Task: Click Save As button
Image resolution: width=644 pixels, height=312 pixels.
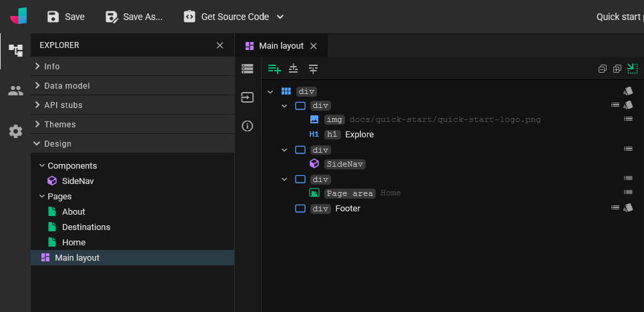Action: pyautogui.click(x=134, y=17)
